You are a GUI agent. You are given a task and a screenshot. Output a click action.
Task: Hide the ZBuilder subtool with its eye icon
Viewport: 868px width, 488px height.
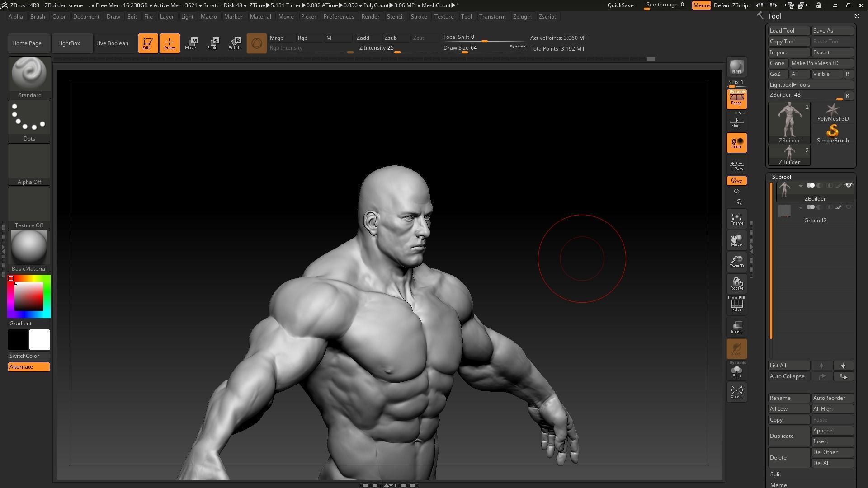(849, 185)
